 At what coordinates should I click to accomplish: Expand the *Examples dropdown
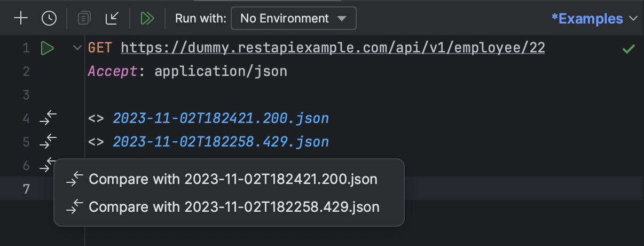pos(594,19)
